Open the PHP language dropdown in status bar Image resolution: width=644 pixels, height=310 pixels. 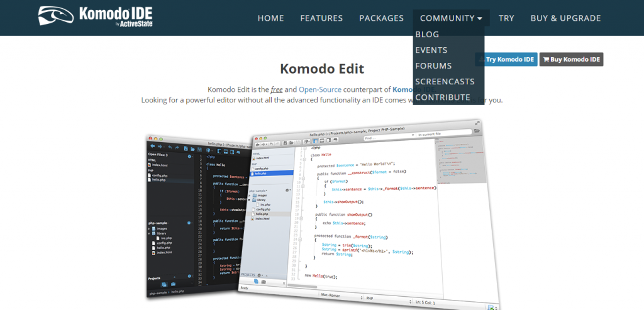[388, 300]
